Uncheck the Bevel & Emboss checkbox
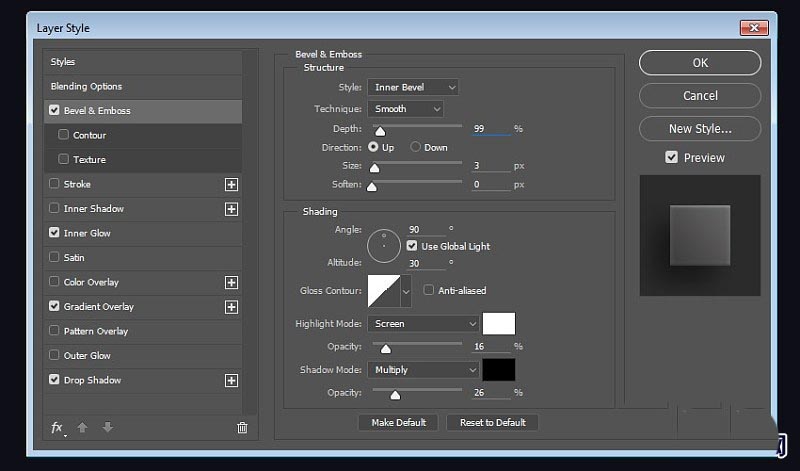Image resolution: width=800 pixels, height=471 pixels. 54,110
